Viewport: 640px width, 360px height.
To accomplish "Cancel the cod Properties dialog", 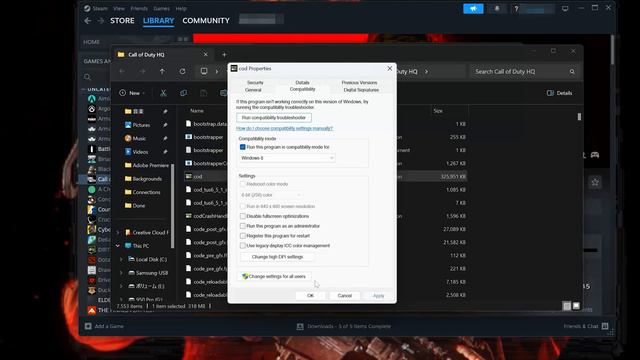I will point(344,296).
